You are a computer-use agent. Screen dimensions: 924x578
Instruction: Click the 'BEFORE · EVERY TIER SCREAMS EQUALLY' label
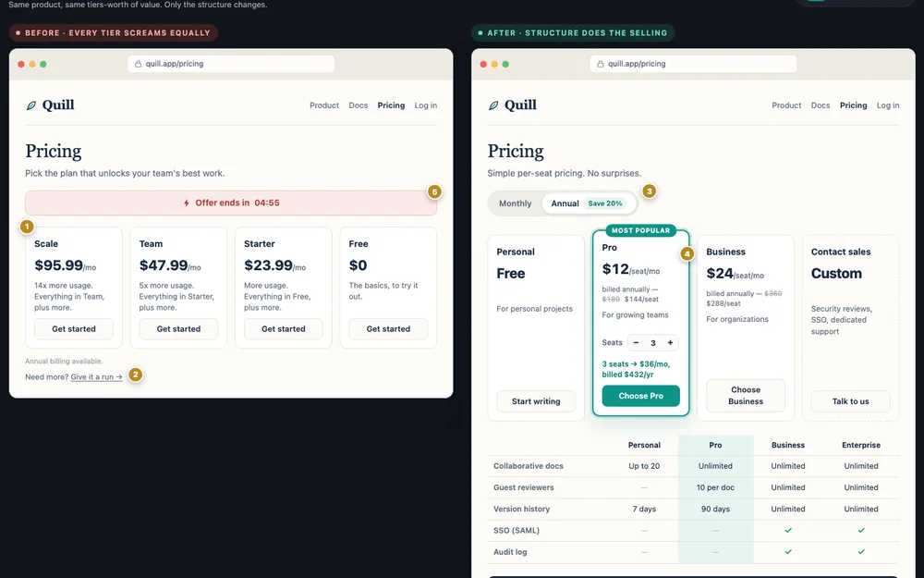click(113, 33)
